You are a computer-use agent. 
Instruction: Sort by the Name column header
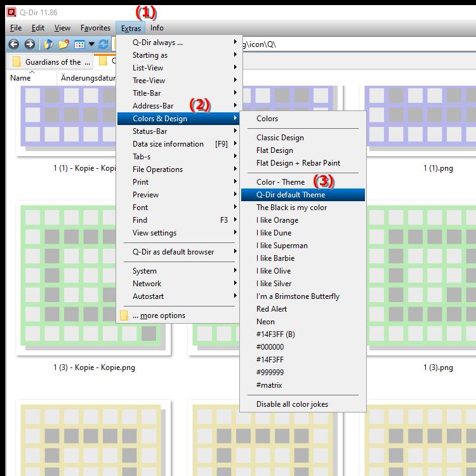20,78
